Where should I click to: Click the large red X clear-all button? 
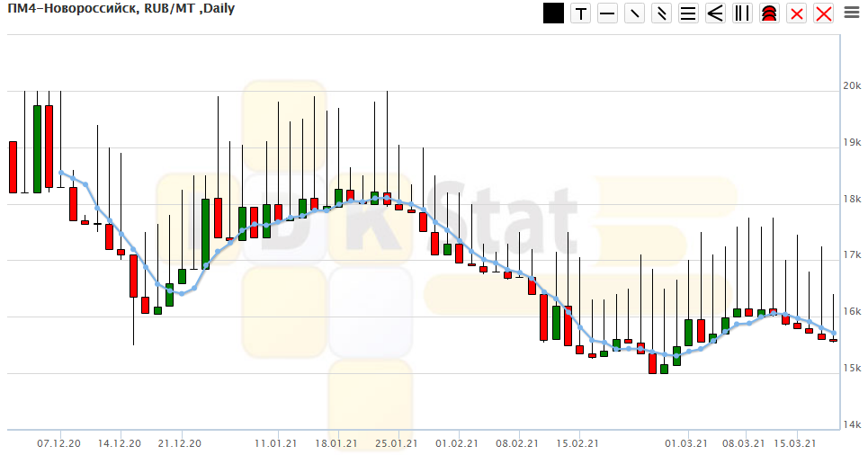823,13
